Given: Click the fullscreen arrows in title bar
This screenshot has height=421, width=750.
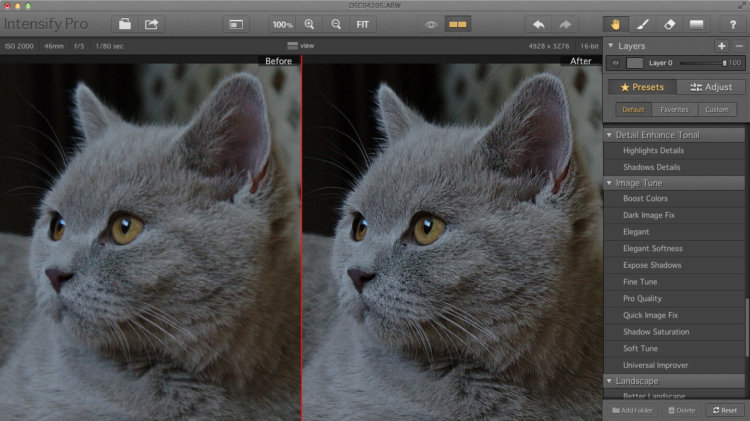Looking at the screenshot, I should (x=742, y=5).
